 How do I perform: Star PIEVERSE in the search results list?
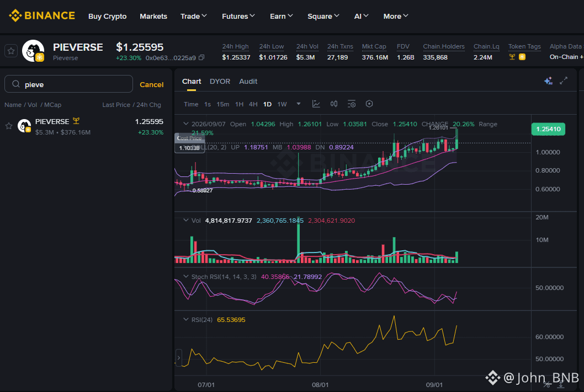click(9, 126)
